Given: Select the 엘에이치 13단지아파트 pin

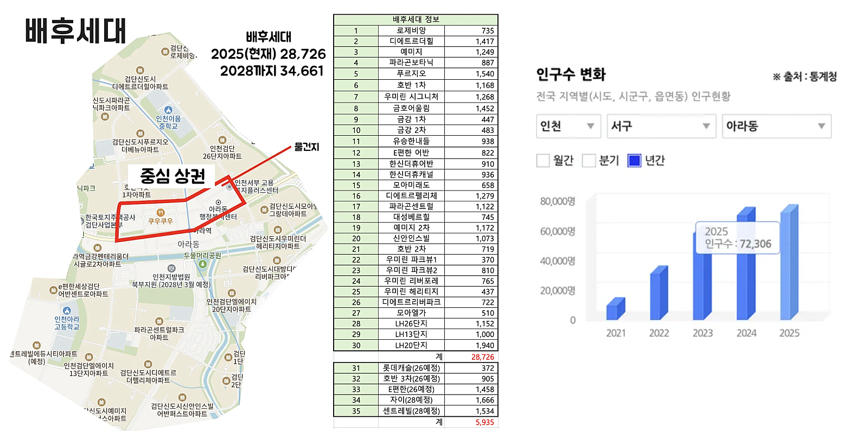Looking at the screenshot, I should tap(89, 357).
